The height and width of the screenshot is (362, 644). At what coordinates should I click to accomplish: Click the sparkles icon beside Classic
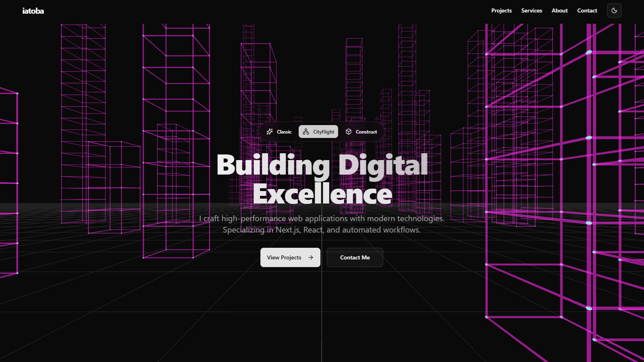(270, 132)
